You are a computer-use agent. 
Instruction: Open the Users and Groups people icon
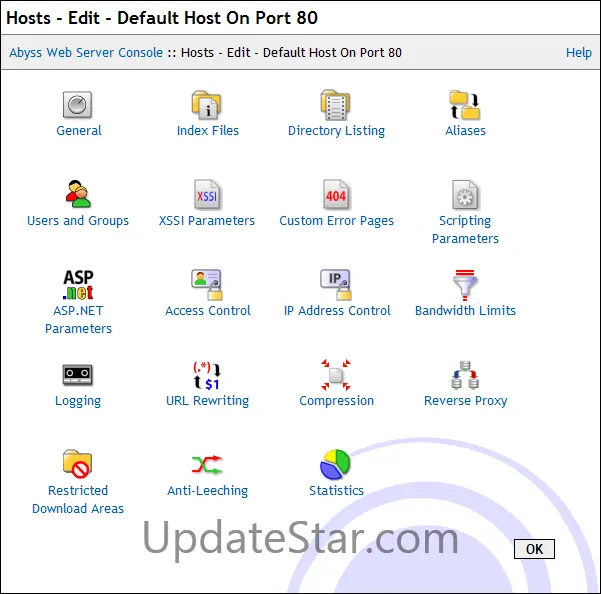pos(78,194)
